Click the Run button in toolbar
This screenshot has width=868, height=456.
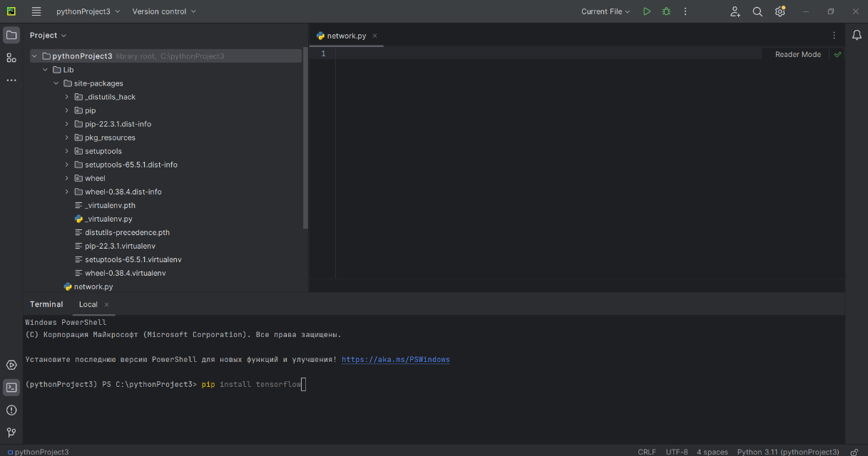[646, 11]
